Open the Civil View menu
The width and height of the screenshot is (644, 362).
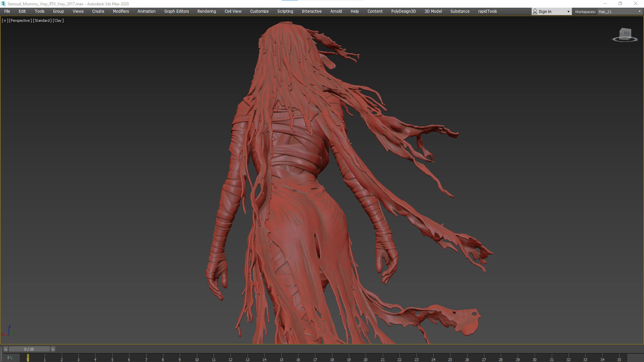pos(233,11)
